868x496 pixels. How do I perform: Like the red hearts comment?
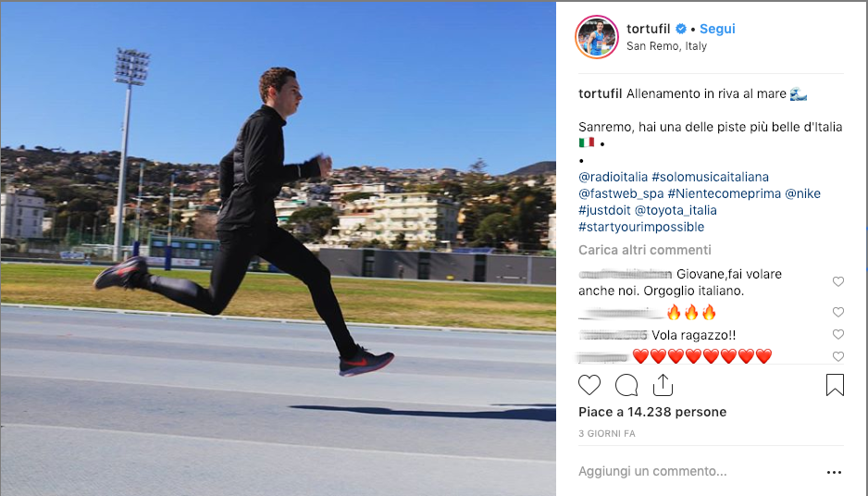click(838, 356)
